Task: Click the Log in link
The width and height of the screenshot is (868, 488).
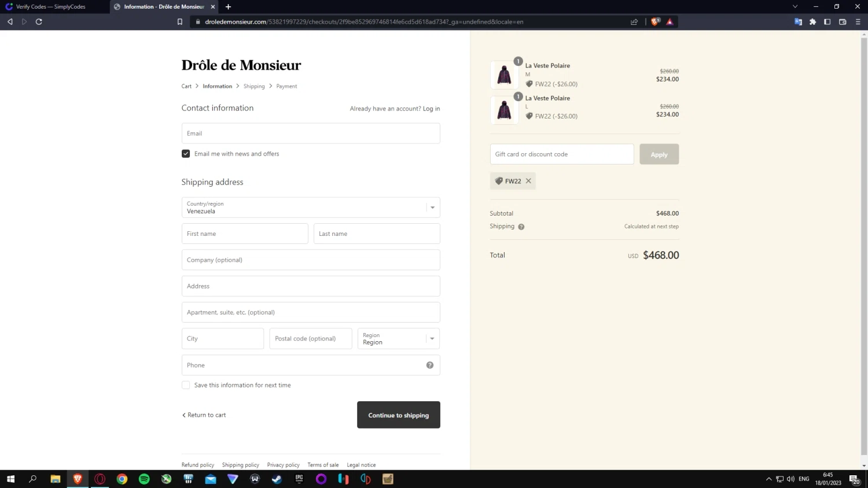Action: [431, 109]
